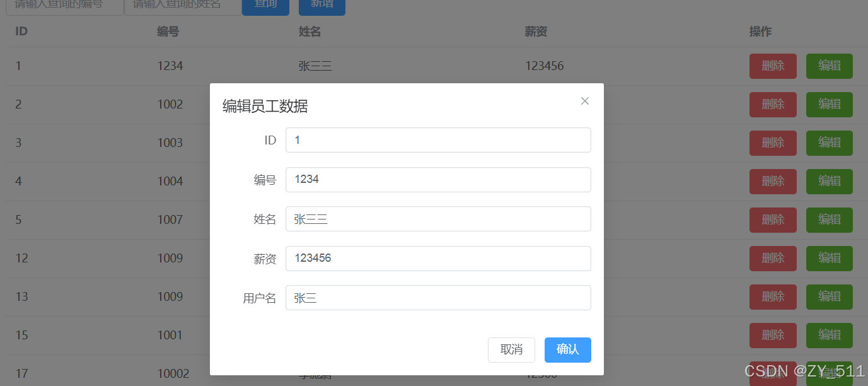Focus the 编号 input field showing 1234

coord(438,180)
